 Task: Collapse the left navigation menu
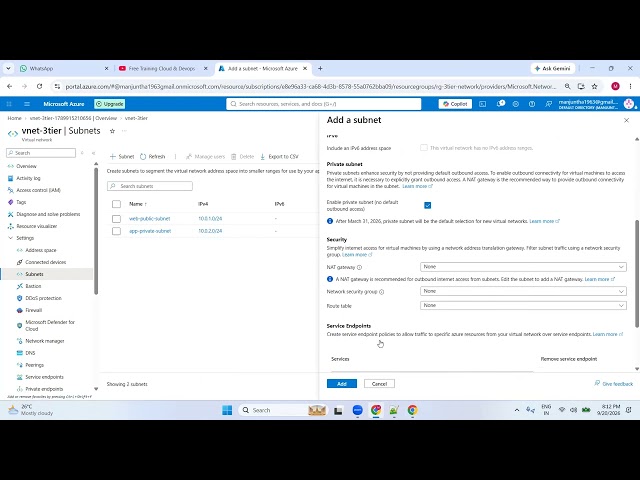point(93,153)
